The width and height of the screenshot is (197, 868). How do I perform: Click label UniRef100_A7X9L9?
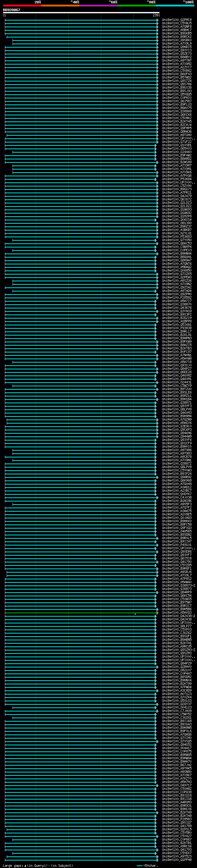pos(177,43)
